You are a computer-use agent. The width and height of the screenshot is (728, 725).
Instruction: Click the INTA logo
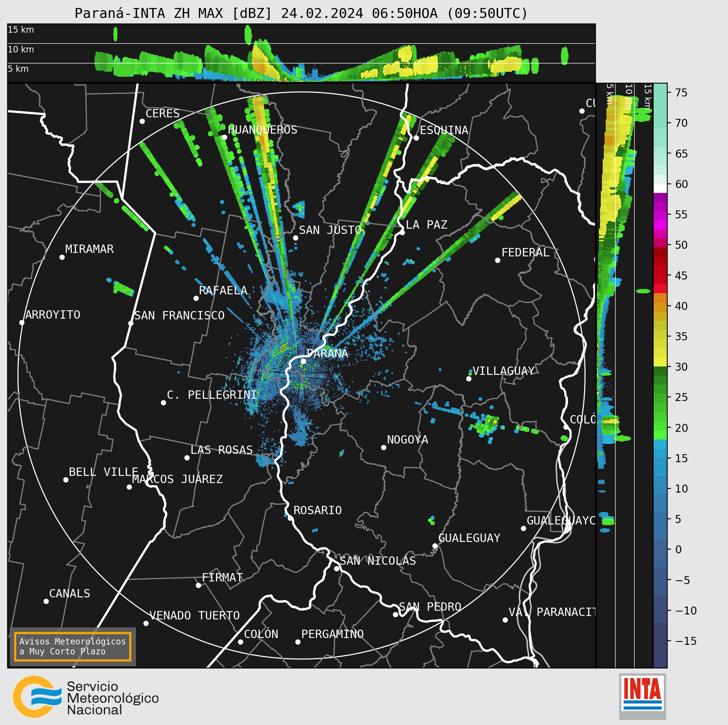tap(643, 696)
